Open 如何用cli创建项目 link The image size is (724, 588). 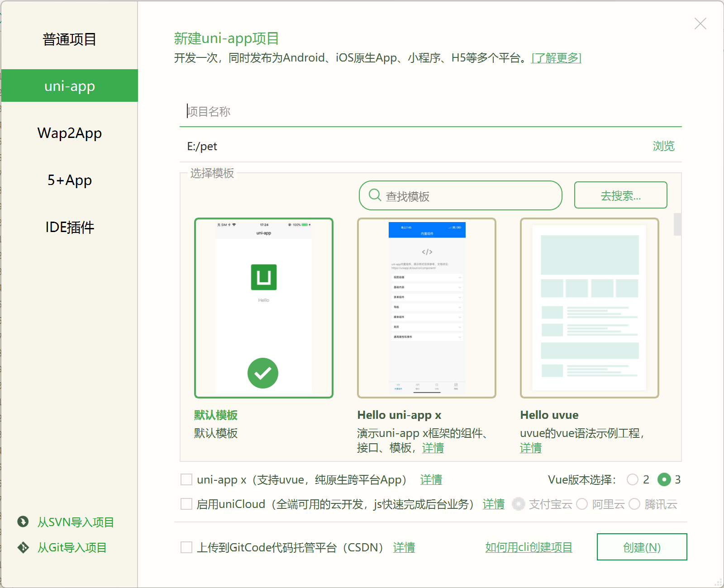529,547
